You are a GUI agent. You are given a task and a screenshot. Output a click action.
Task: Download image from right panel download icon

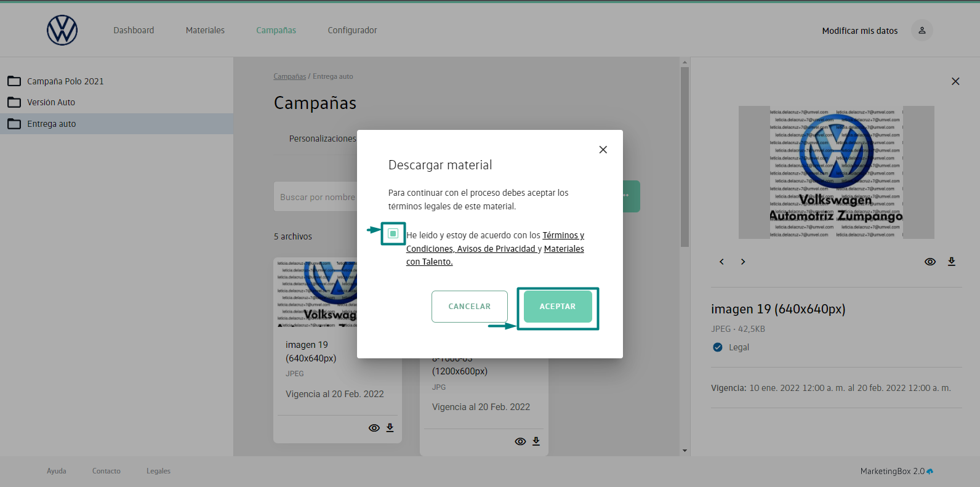point(952,262)
